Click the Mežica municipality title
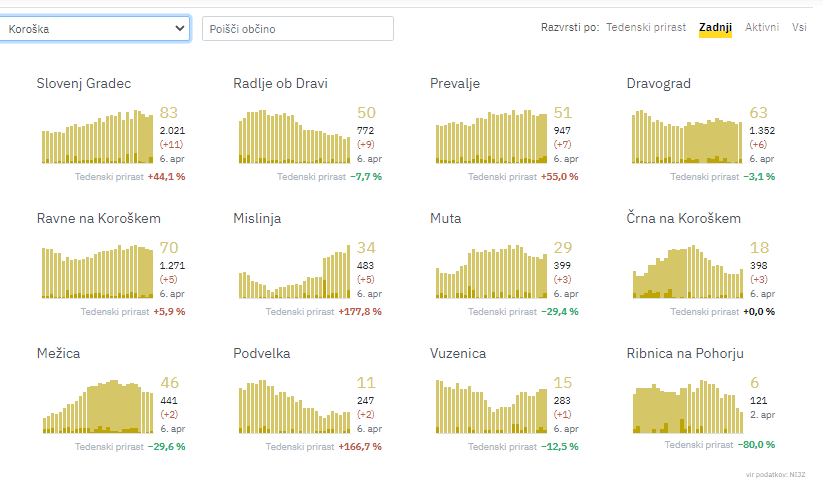Viewport: 823px width, 497px height. coord(58,354)
